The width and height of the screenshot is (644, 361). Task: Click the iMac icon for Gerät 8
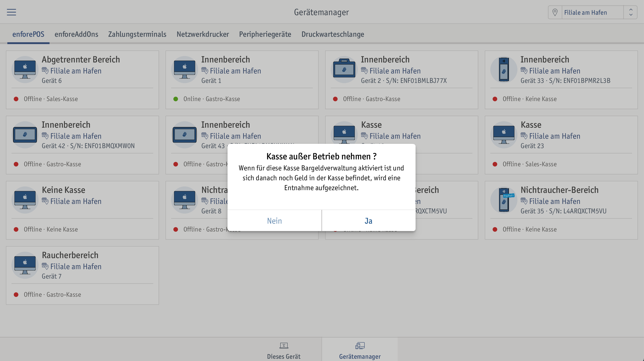(x=184, y=200)
